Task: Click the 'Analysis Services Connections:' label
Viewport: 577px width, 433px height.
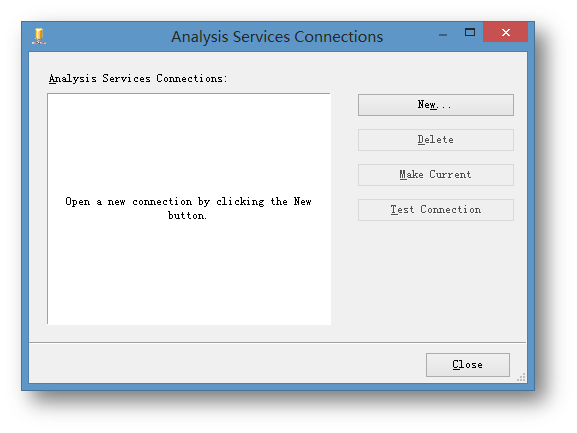Action: coord(138,78)
